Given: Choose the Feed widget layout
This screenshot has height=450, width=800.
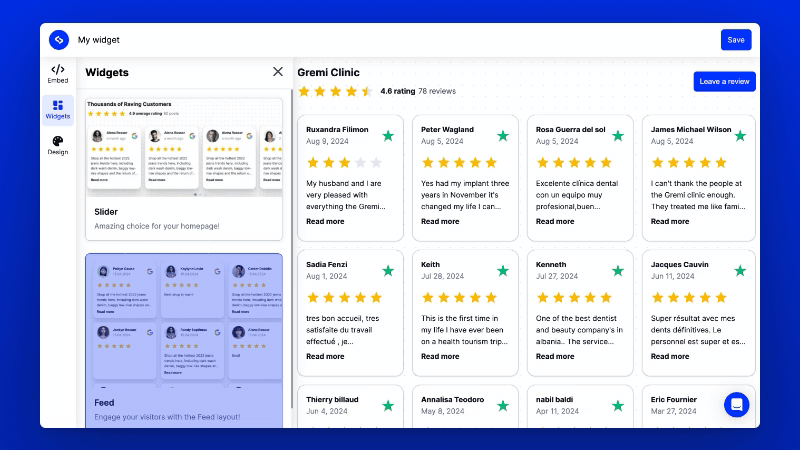Looking at the screenshot, I should click(184, 340).
